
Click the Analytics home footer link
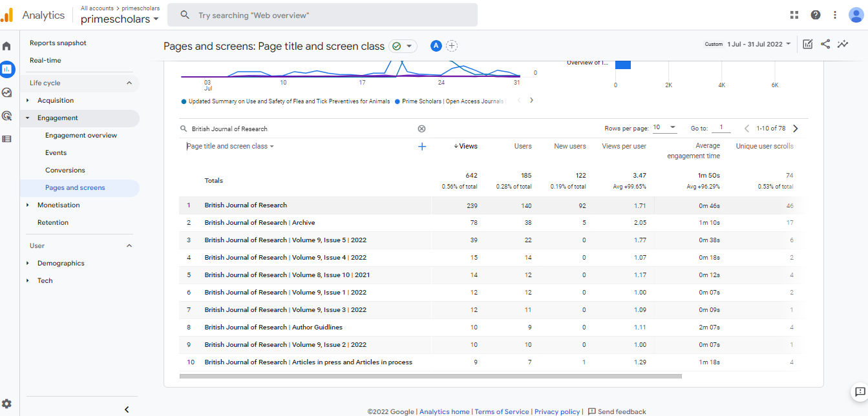[444, 411]
